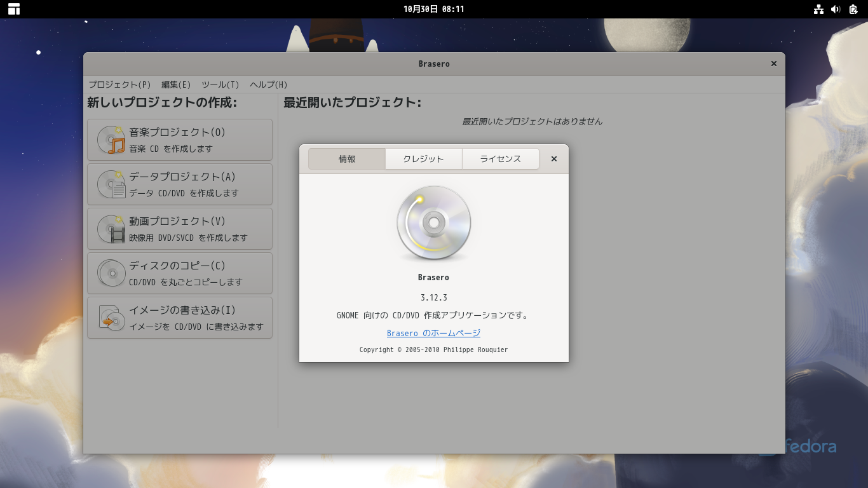Click the music note disc icon for 音楽プロジェクト

(111, 140)
